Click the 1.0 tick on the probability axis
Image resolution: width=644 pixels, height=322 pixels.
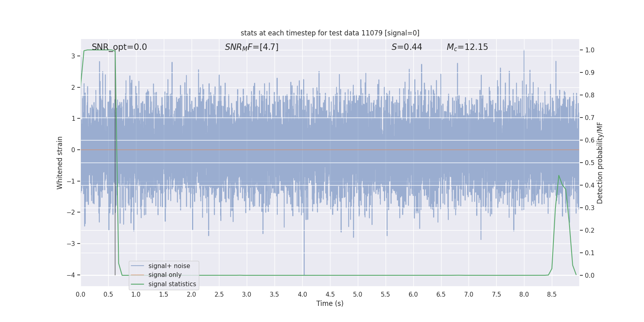[590, 50]
